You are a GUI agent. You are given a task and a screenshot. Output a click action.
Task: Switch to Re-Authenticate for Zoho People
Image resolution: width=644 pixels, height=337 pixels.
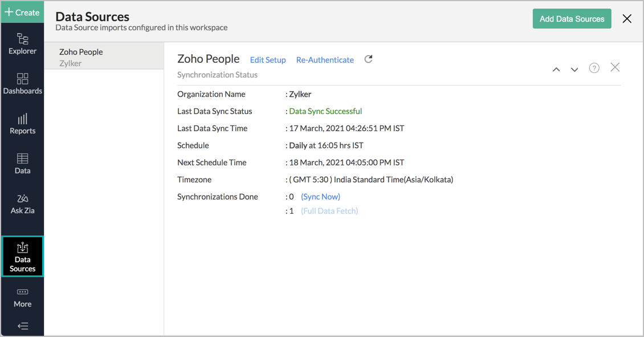(x=325, y=59)
